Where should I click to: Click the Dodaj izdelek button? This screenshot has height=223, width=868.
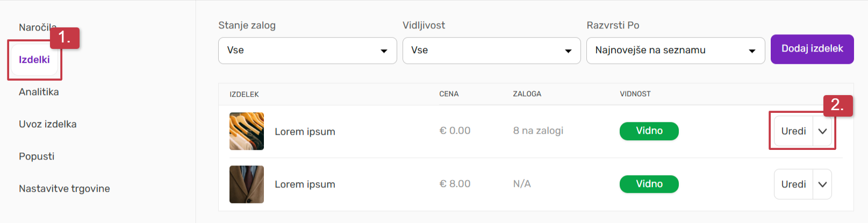pos(812,49)
